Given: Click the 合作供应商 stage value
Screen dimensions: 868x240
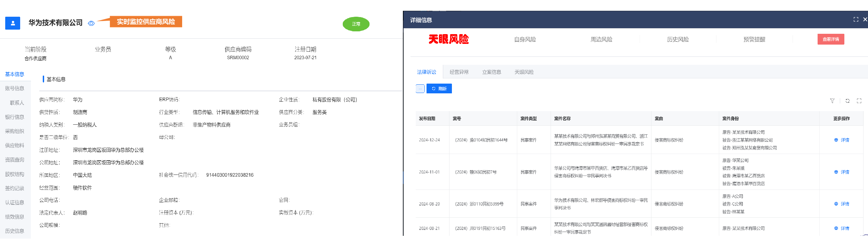Looking at the screenshot, I should (35, 59).
